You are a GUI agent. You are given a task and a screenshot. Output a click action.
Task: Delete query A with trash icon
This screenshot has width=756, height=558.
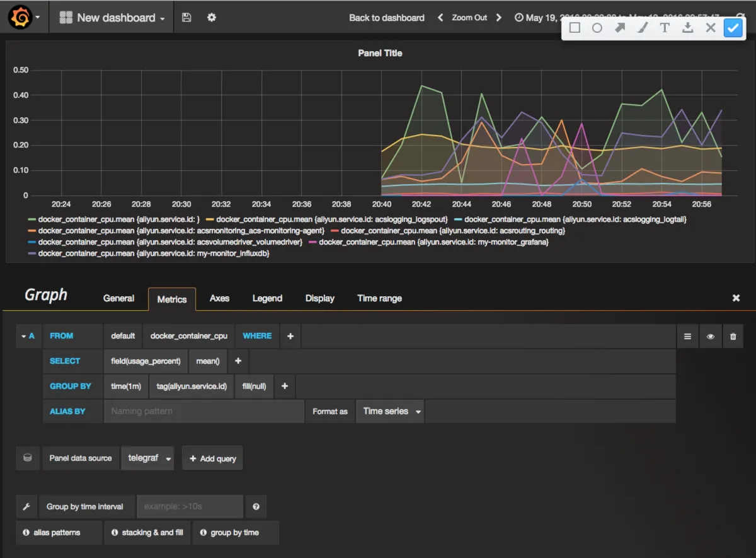pyautogui.click(x=733, y=336)
